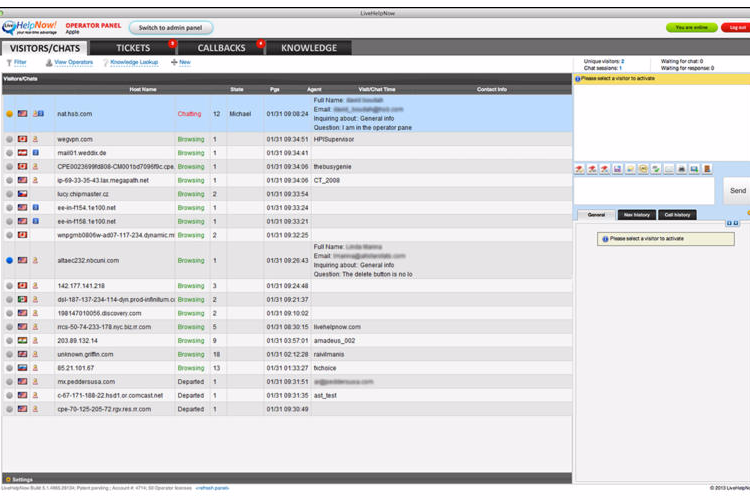The height and width of the screenshot is (500, 750).
Task: Click the green checkmark chat toolbar icon
Action: (x=656, y=169)
